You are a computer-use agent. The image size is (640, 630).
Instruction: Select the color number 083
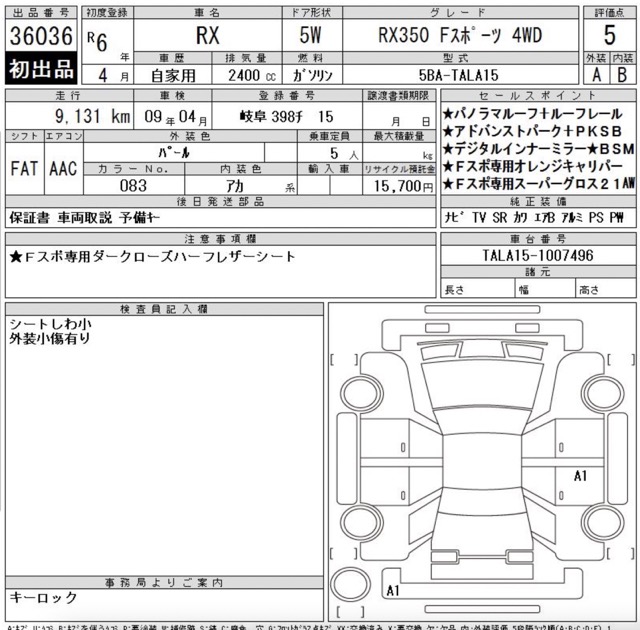tap(133, 186)
